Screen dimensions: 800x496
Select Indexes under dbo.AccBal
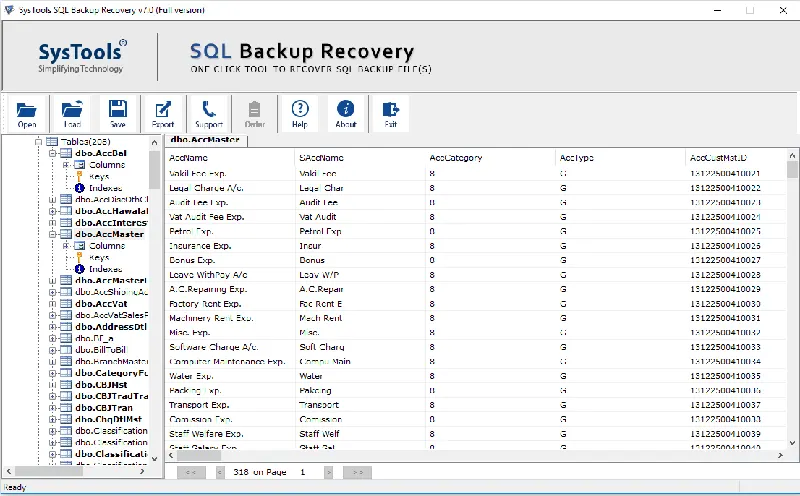[x=105, y=188]
